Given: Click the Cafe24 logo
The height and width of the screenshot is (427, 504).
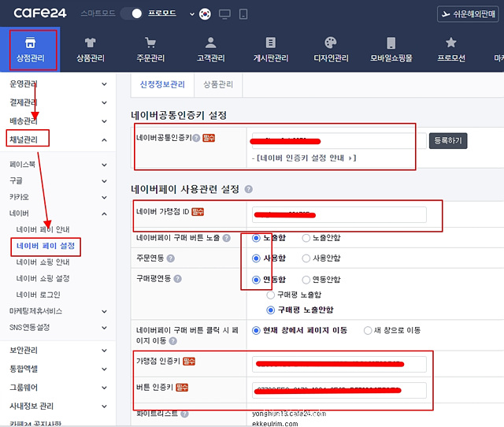Looking at the screenshot, I should click(40, 13).
